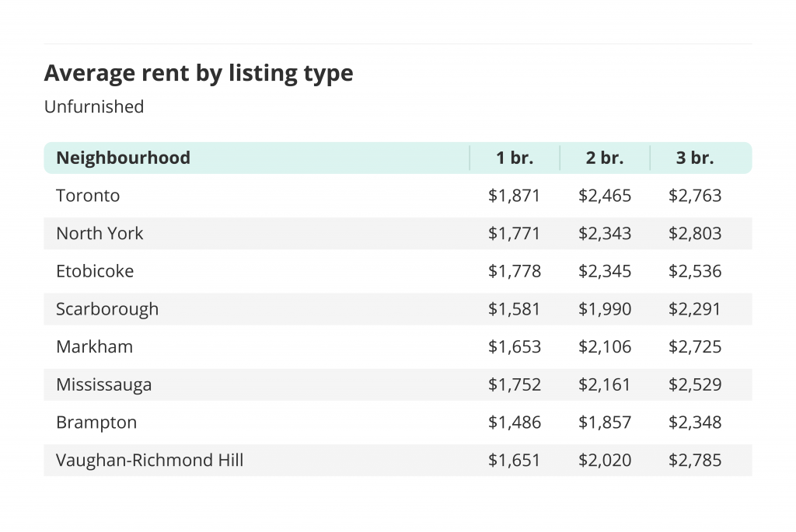Click the North York row label
Viewport: 796px width, 532px height.
pyautogui.click(x=99, y=233)
